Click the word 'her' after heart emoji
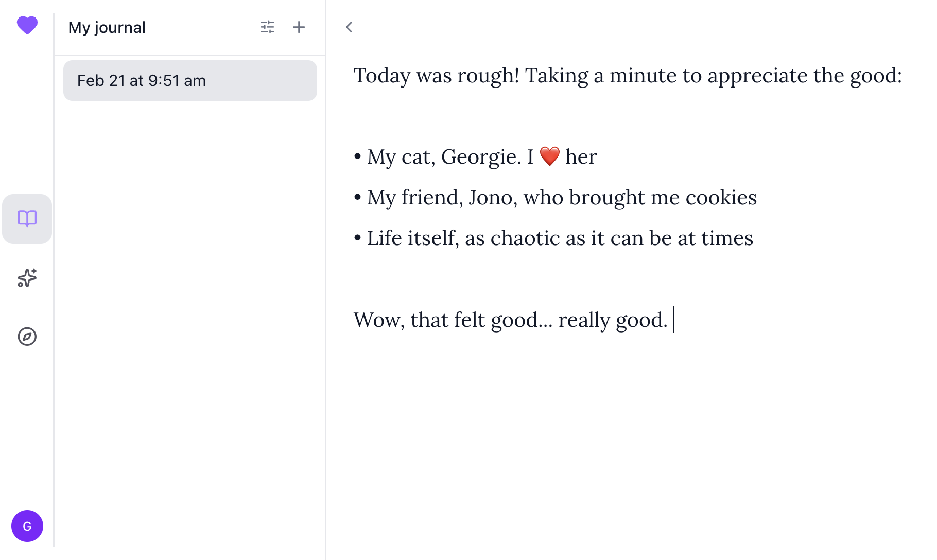This screenshot has height=560, width=937. coord(581,157)
